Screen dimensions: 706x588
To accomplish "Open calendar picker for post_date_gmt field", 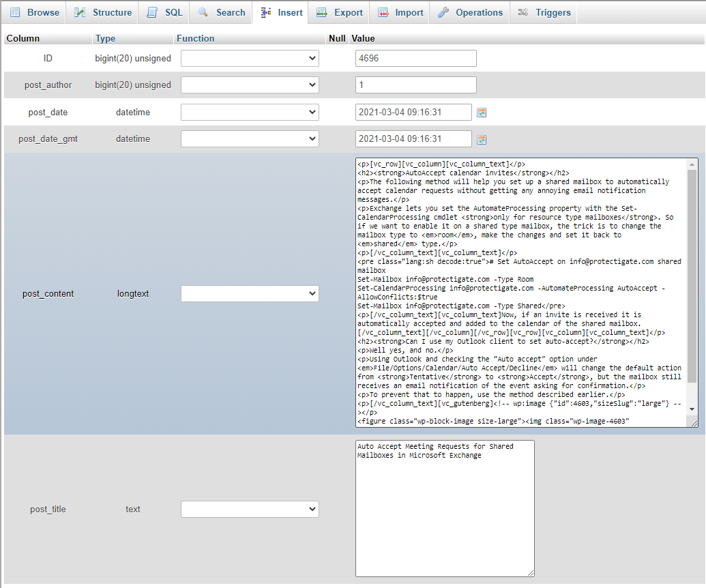I will (x=482, y=139).
